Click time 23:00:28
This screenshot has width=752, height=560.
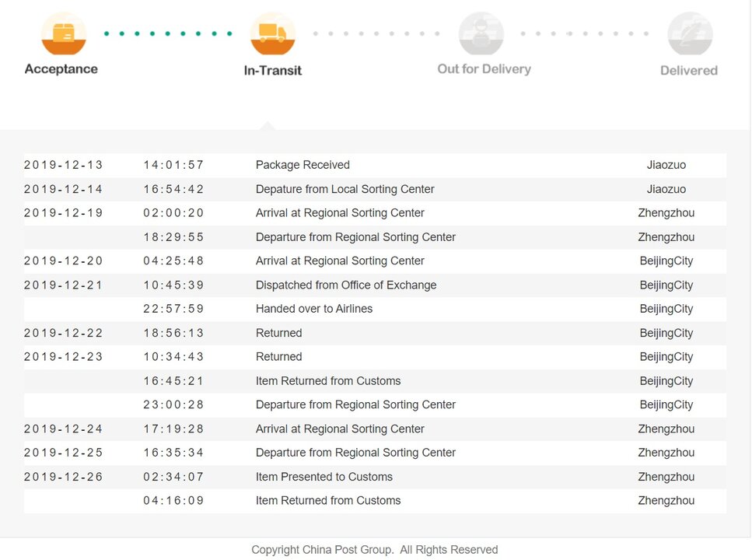173,405
